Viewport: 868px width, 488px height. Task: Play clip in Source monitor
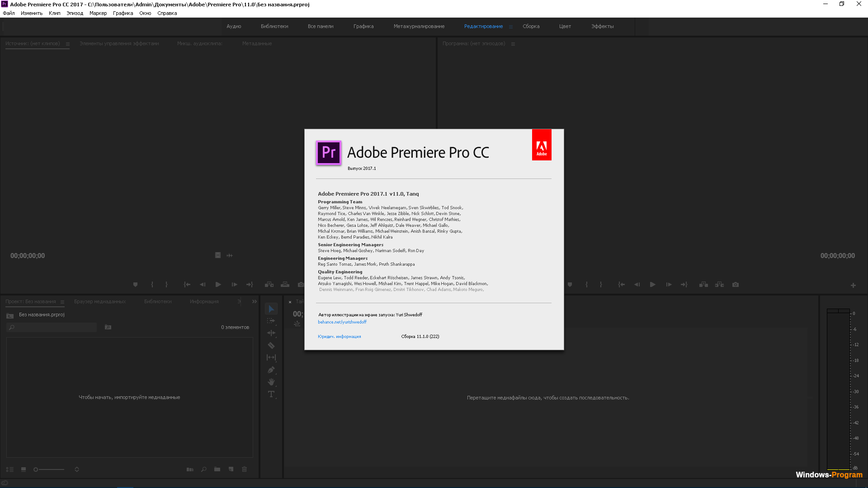(x=218, y=285)
